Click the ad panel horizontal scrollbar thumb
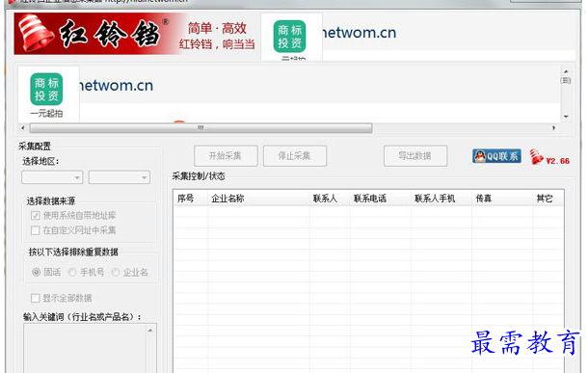588x373 pixels. (201, 128)
